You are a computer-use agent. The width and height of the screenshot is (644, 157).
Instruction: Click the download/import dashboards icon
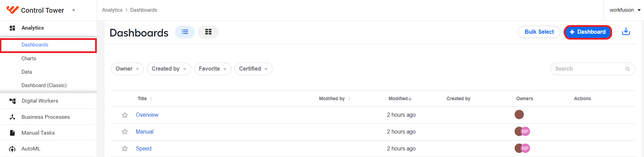[626, 32]
